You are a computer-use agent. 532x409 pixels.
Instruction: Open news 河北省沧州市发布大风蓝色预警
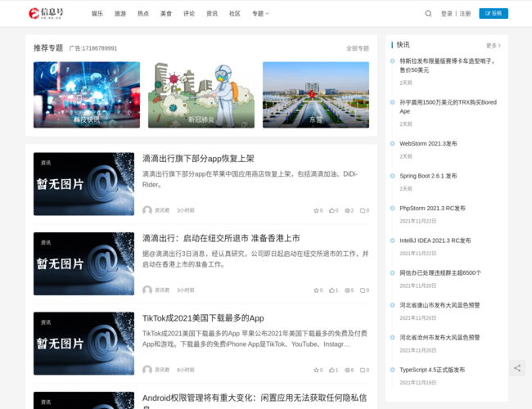coord(440,337)
